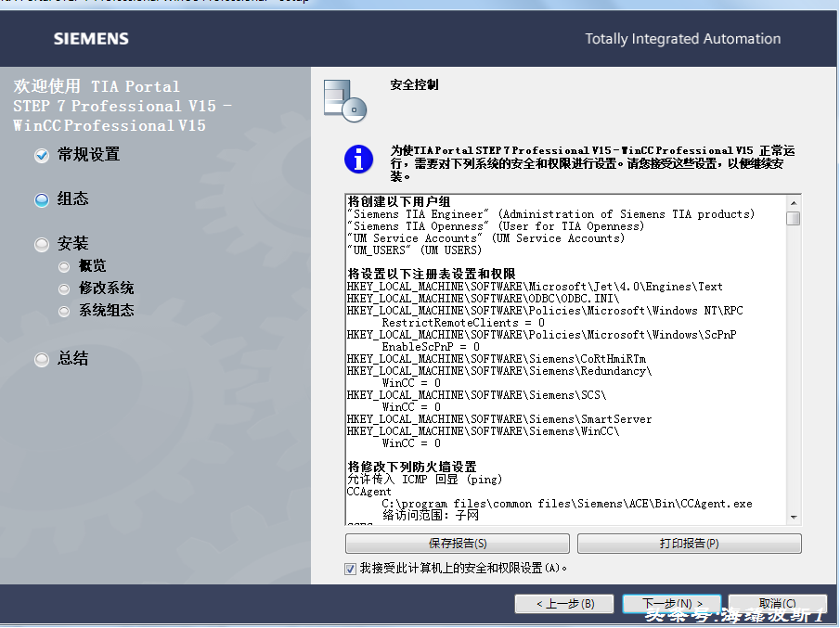Click the report scrollbar's up arrow

tap(794, 202)
